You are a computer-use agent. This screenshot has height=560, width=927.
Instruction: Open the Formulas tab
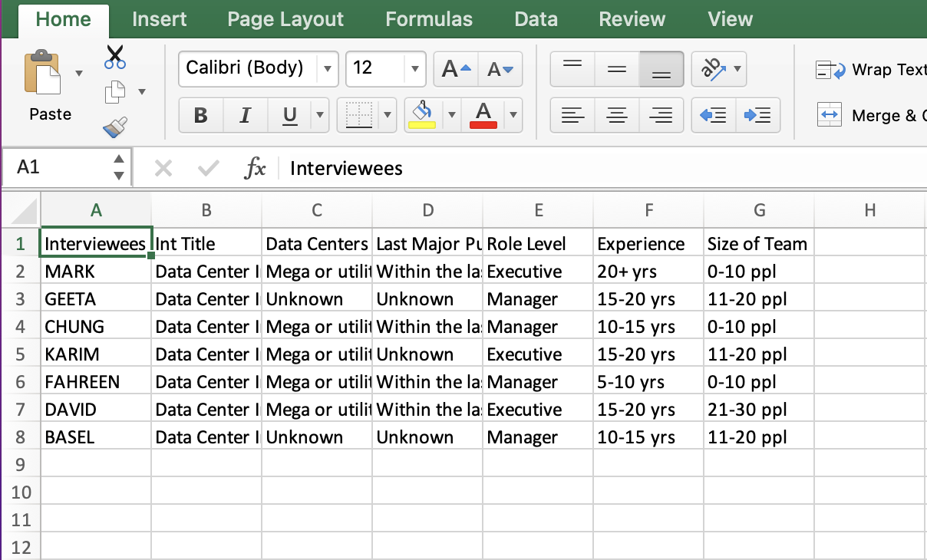[x=429, y=19]
